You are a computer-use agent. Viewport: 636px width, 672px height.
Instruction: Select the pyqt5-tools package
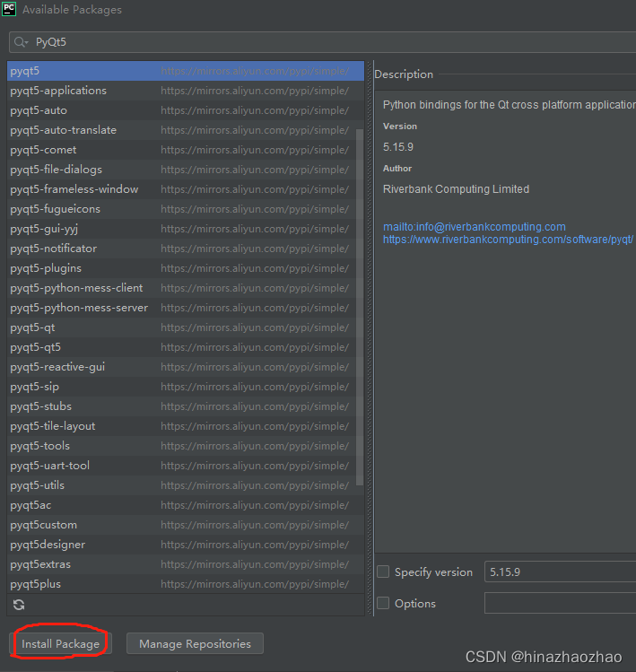point(186,446)
